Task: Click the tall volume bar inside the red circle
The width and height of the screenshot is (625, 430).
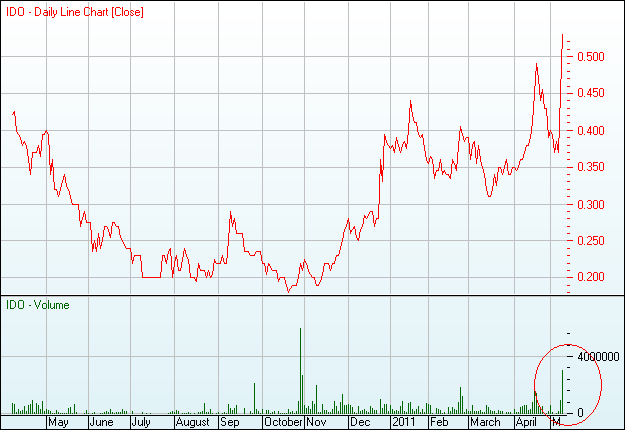Action: (x=562, y=392)
